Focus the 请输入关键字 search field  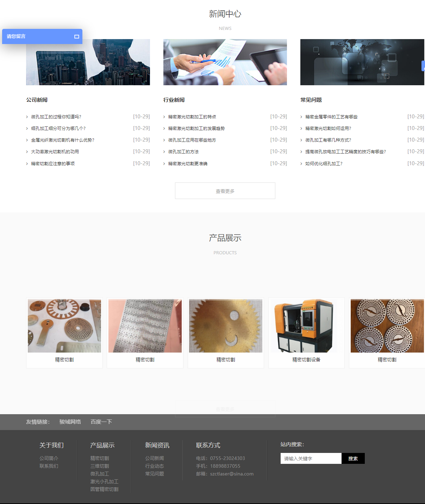[311, 459]
